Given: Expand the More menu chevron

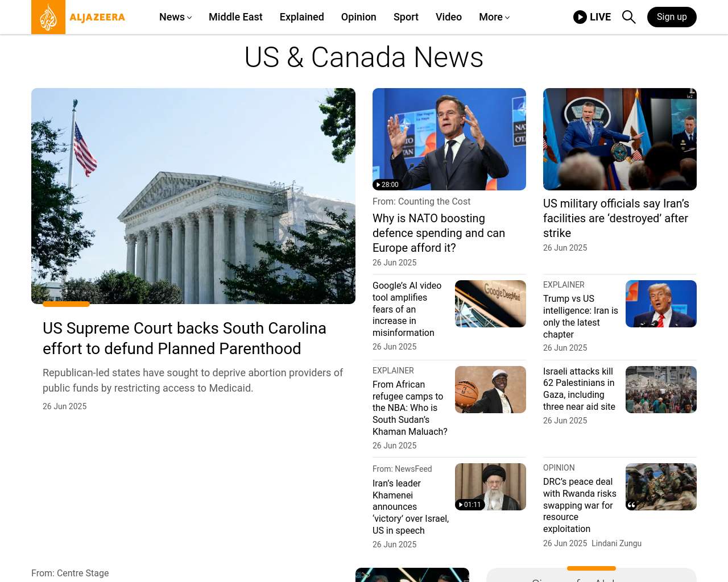Looking at the screenshot, I should point(507,18).
